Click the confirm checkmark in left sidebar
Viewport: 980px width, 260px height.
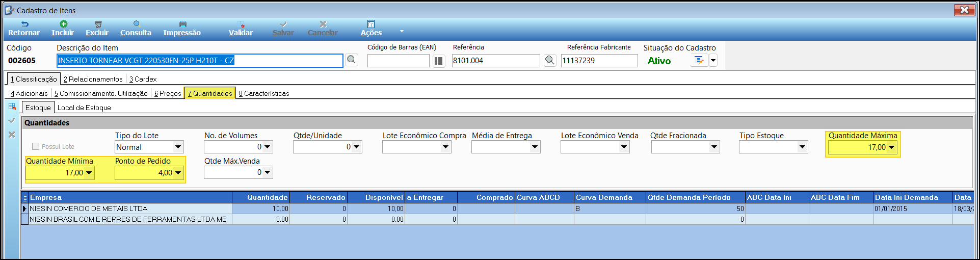(12, 120)
